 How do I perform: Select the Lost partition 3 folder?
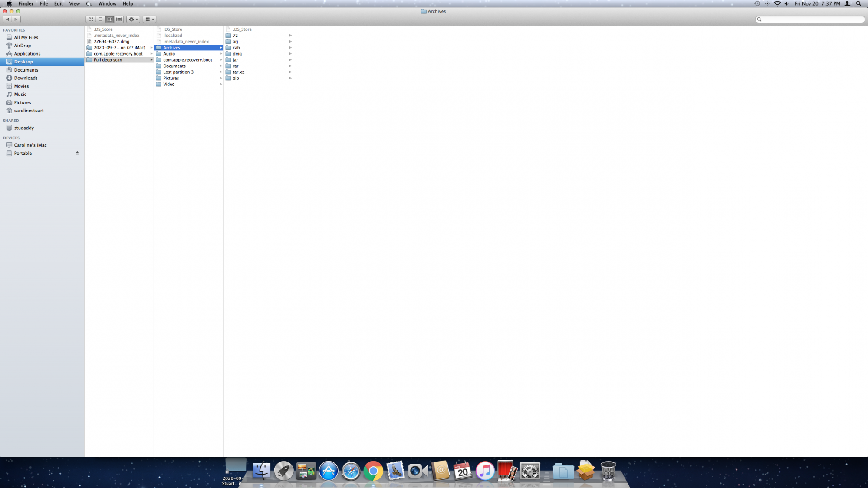point(178,72)
